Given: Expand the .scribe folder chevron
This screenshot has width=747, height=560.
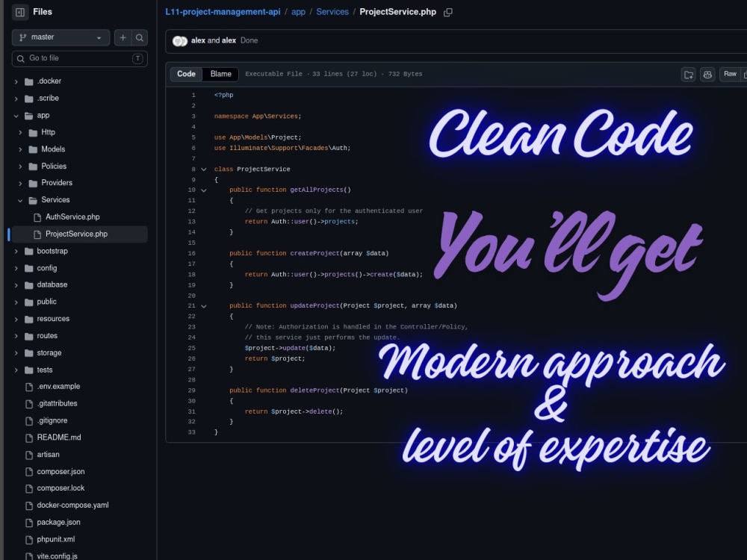Looking at the screenshot, I should pos(16,99).
